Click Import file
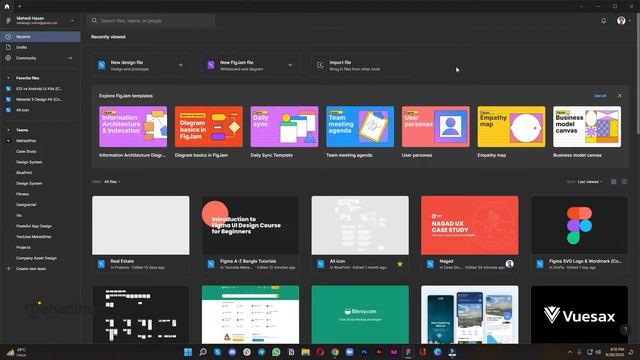 (360, 65)
